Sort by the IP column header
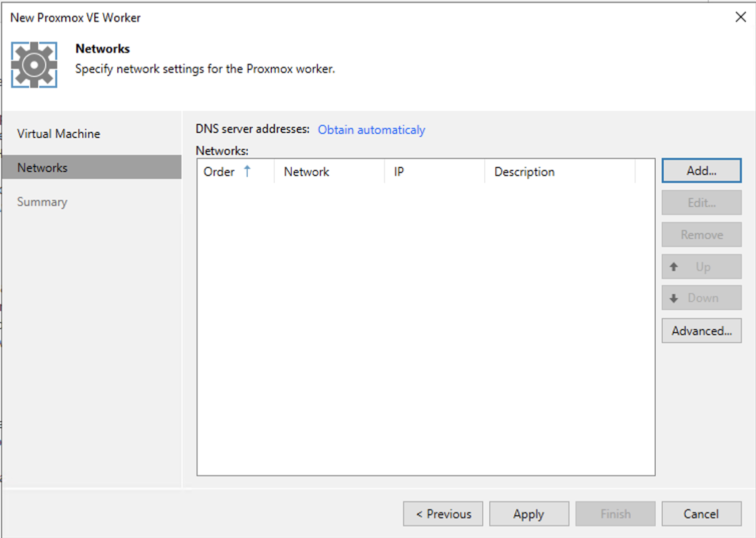Viewport: 756px width, 538px height. 399,172
